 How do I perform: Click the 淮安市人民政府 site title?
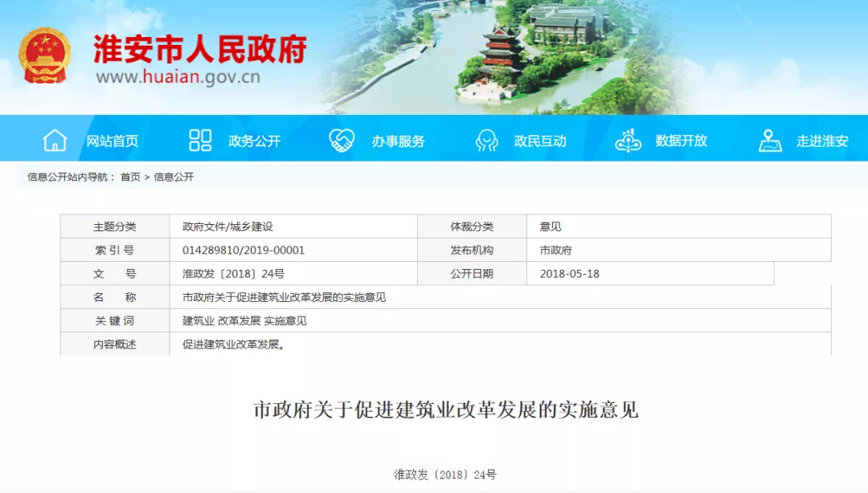tap(200, 49)
